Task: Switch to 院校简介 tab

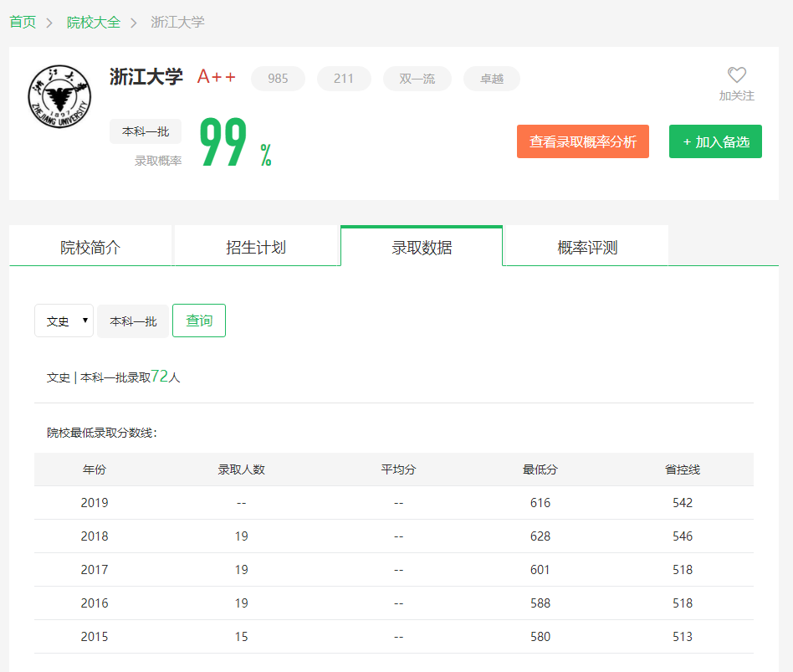Action: click(90, 247)
